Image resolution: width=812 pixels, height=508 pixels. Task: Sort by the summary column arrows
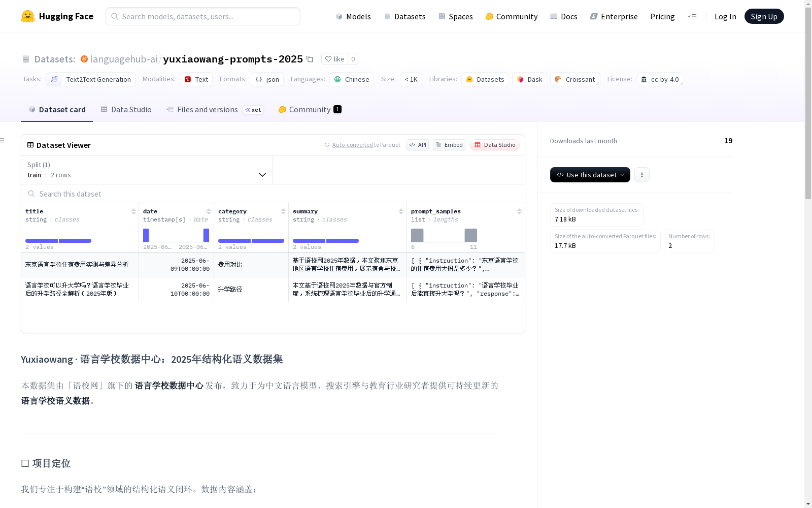(x=401, y=211)
